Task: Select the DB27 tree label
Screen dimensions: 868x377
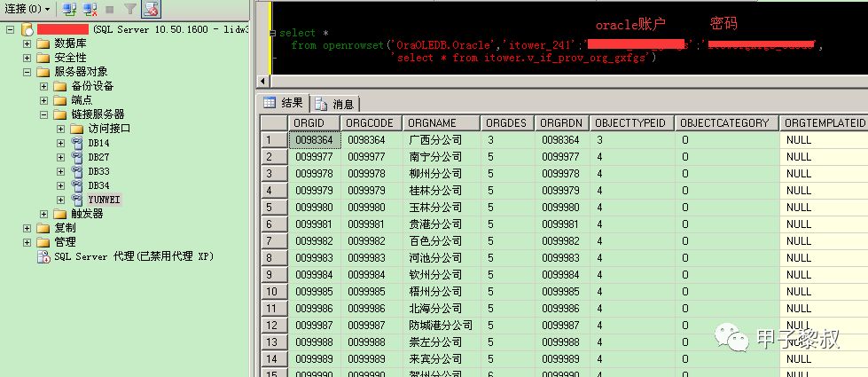Action: point(99,157)
